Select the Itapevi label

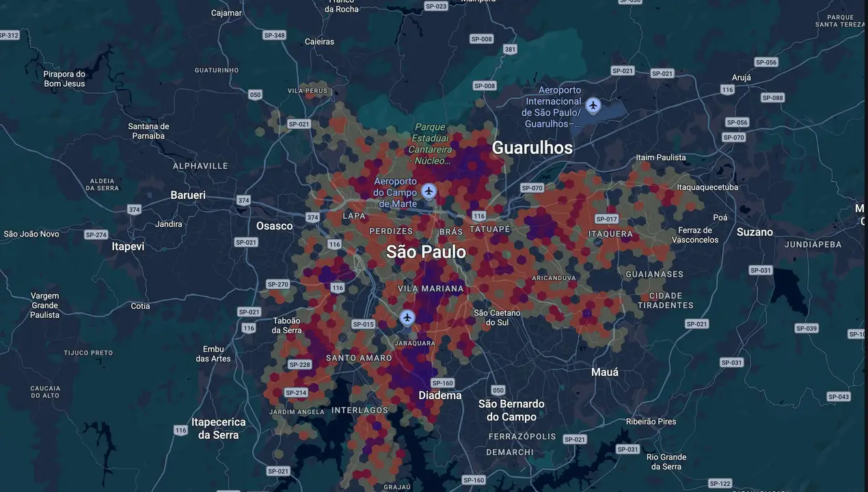(x=128, y=246)
